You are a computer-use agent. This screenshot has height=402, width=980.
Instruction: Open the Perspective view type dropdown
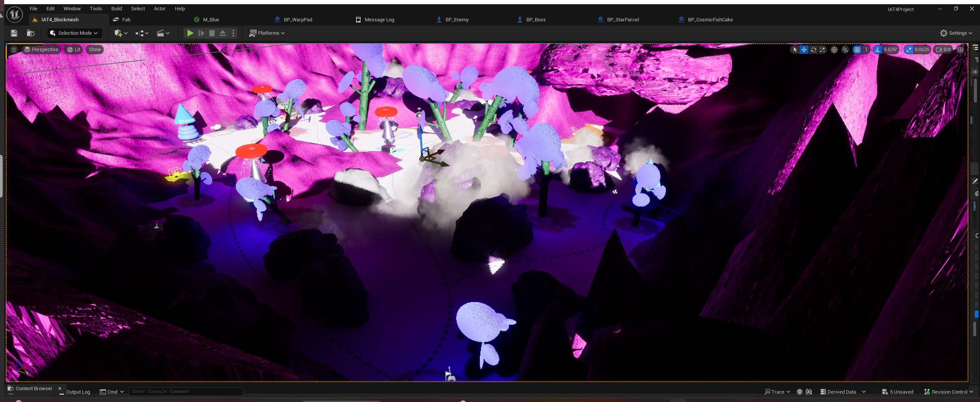point(41,50)
